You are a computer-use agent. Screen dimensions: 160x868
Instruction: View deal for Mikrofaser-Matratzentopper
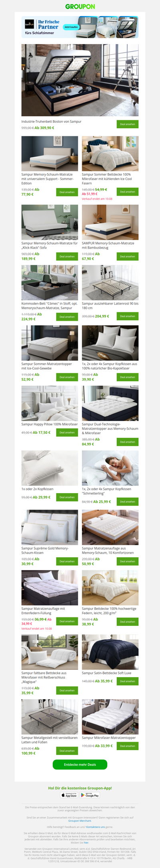(x=128, y=746)
